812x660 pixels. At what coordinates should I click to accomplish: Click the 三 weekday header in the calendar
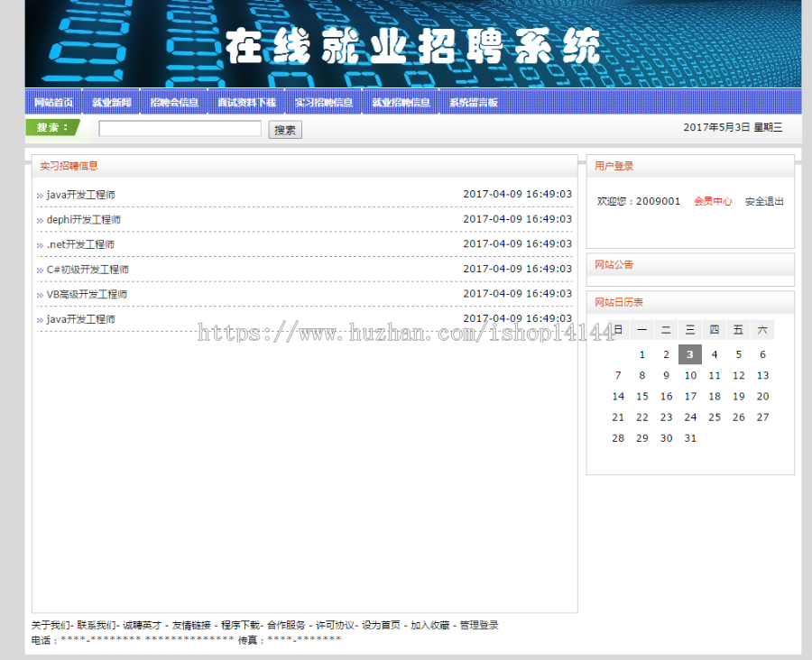(x=690, y=330)
